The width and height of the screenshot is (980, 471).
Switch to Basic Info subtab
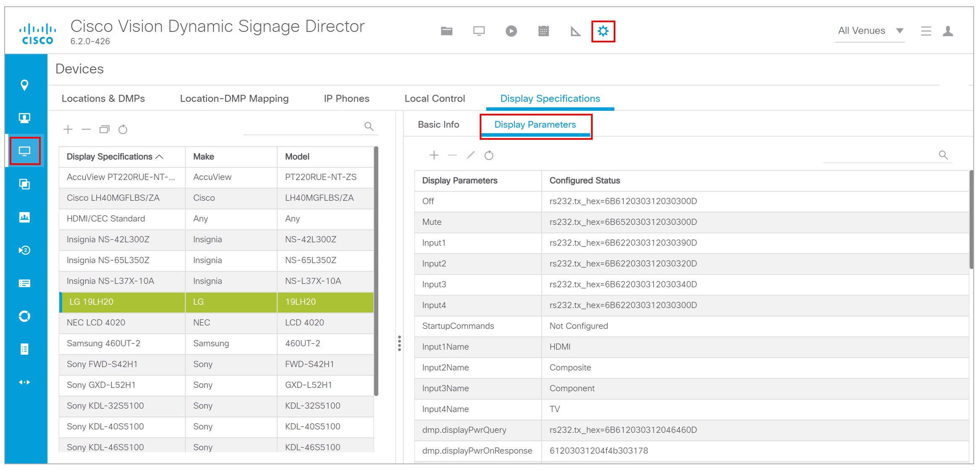point(439,125)
